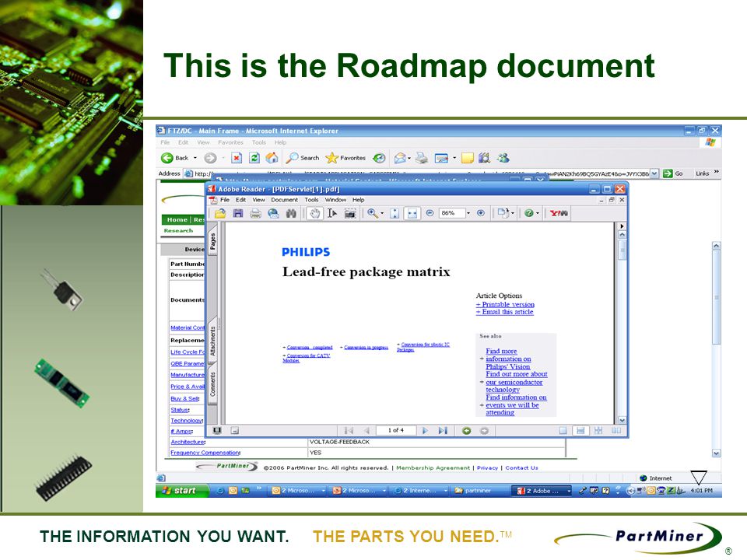Open Edit menu in Adobe Reader
The width and height of the screenshot is (747, 560).
240,200
